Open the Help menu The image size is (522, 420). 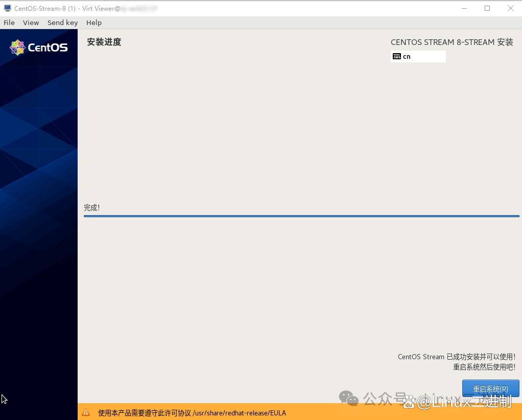pos(94,22)
